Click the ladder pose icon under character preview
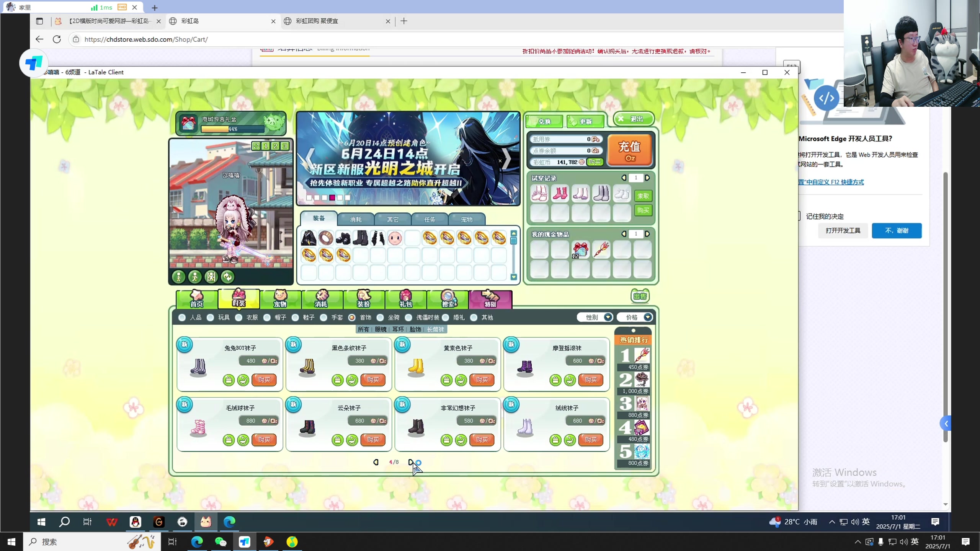The height and width of the screenshot is (551, 980). pyautogui.click(x=211, y=277)
